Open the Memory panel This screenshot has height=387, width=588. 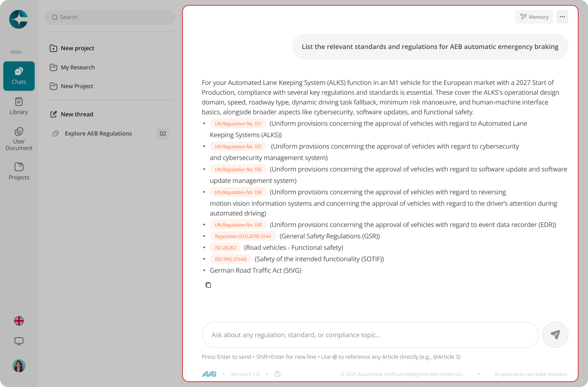point(534,17)
